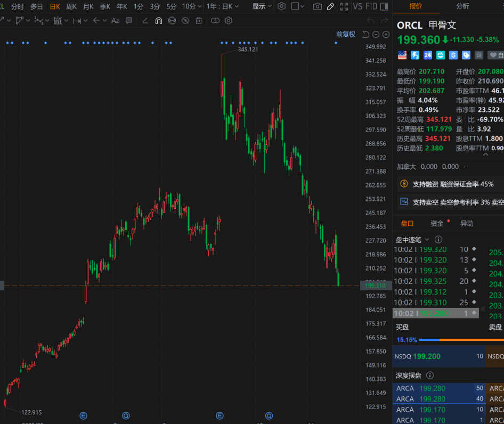Click the 前复权 adjustment link
This screenshot has height=424, width=504.
point(345,34)
